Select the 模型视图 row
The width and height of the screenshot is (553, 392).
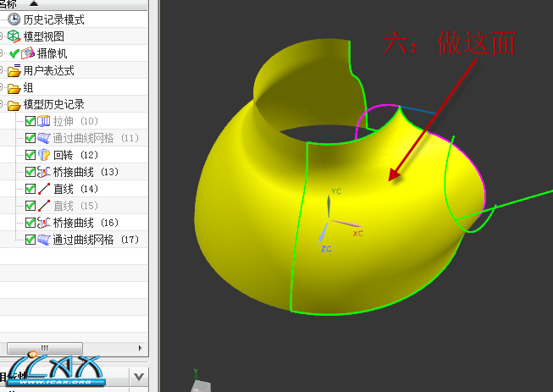pos(74,36)
